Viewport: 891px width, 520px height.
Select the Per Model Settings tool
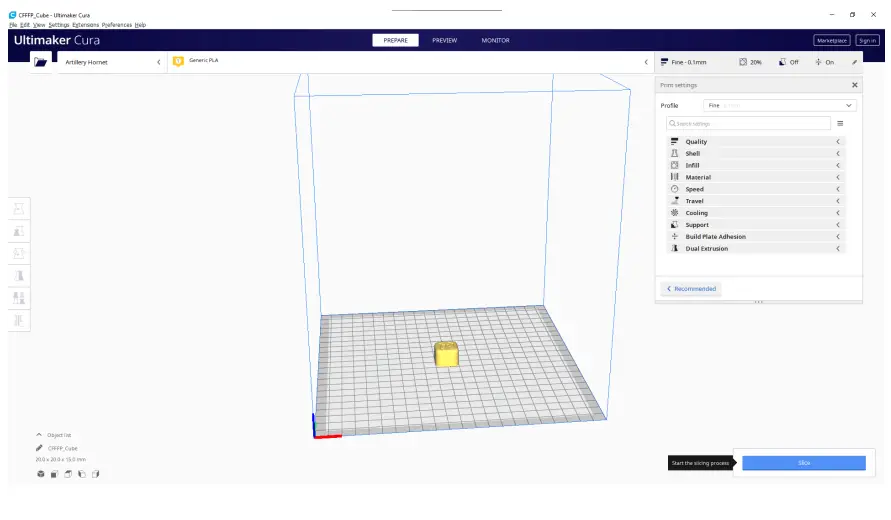[x=19, y=298]
